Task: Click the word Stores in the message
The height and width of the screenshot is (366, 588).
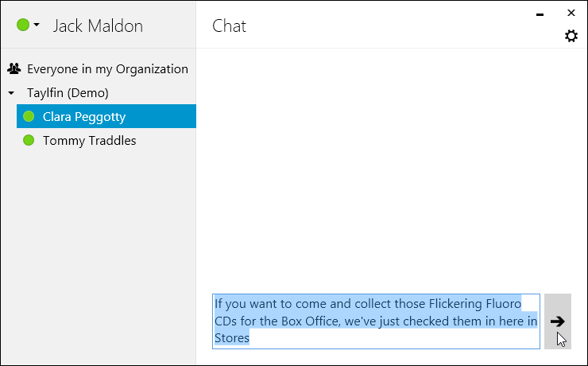Action: [232, 338]
